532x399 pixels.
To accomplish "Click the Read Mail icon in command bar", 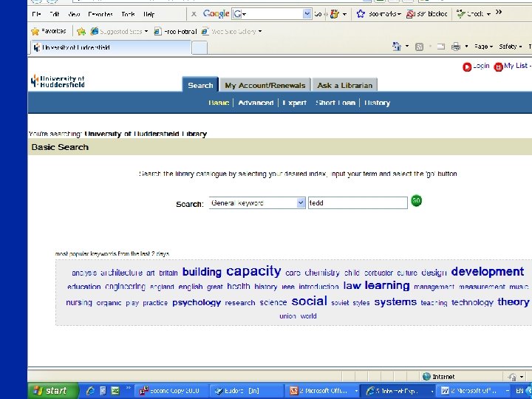I will coord(440,47).
